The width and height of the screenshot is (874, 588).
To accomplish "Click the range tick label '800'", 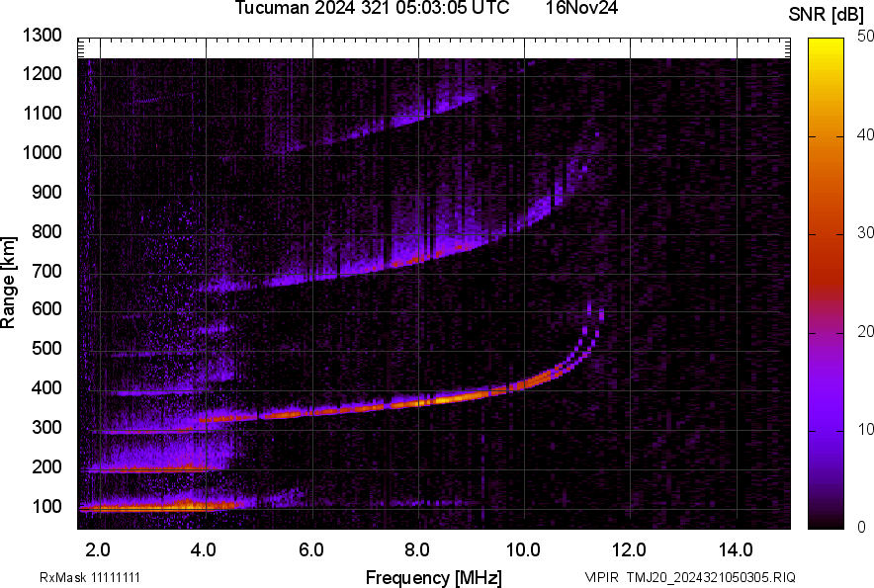I will [x=46, y=231].
